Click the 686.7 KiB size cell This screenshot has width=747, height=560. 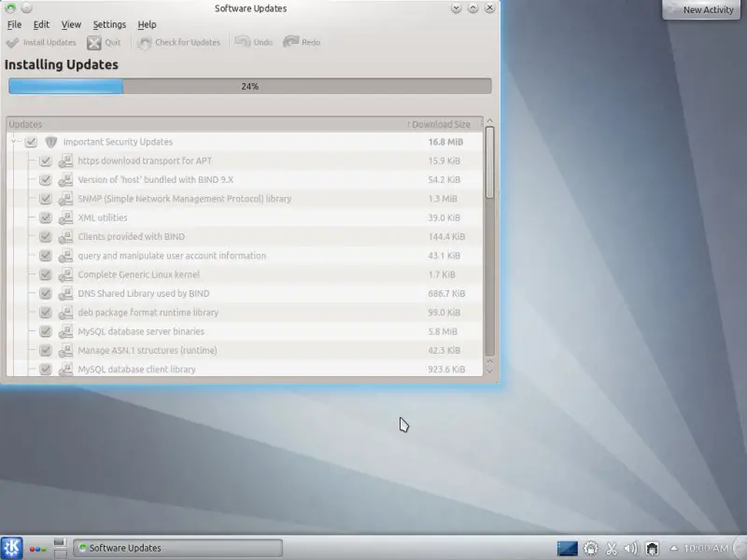[x=446, y=294]
